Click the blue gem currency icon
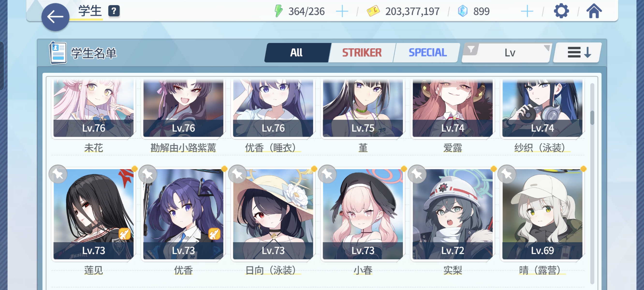Viewport: 644px width, 290px height. pos(462,11)
